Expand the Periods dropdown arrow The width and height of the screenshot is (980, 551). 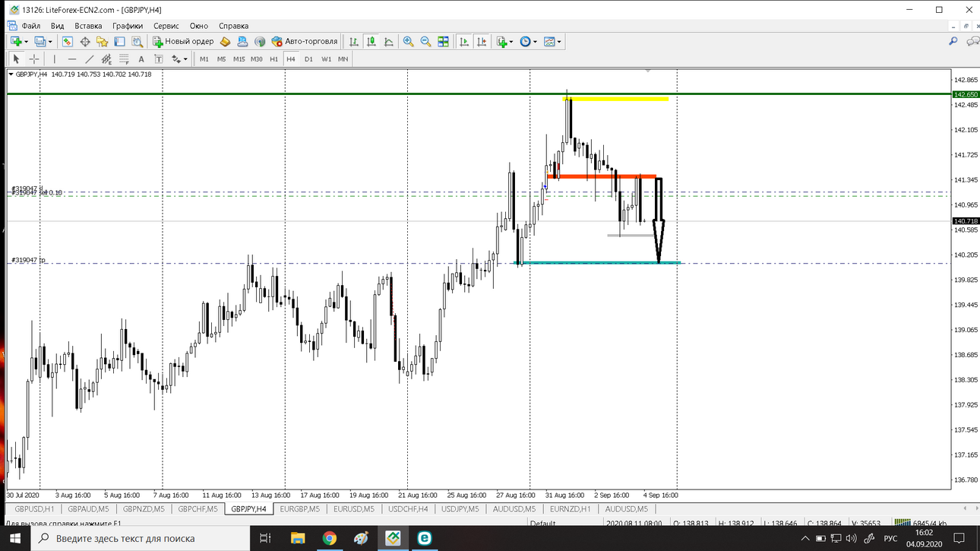(x=535, y=42)
